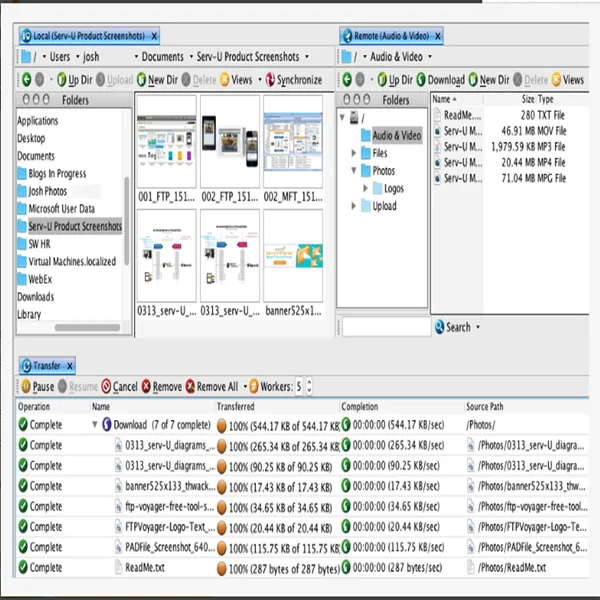Collapse the Download transfer group

[95, 424]
